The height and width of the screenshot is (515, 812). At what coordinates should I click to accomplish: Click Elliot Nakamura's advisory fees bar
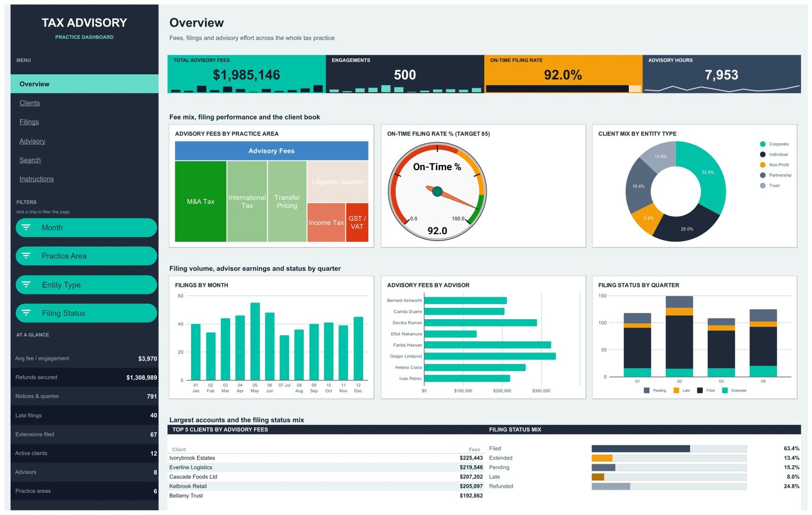[x=450, y=334]
